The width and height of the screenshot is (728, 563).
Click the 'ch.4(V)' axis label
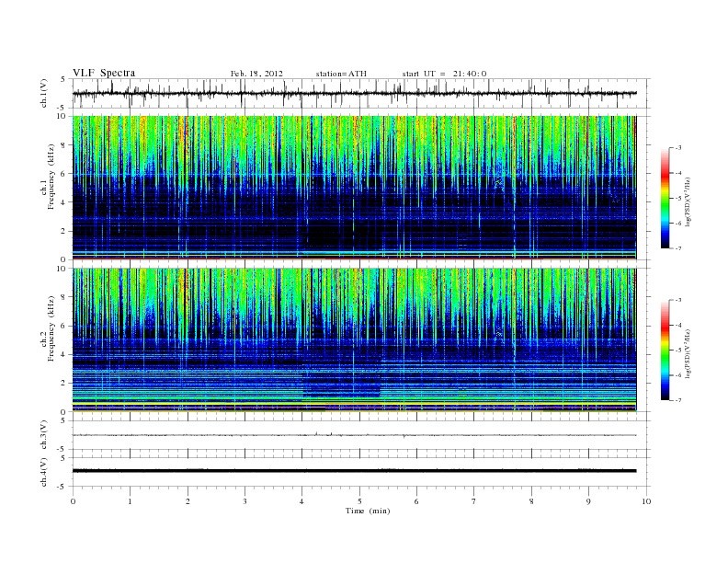[x=44, y=472]
